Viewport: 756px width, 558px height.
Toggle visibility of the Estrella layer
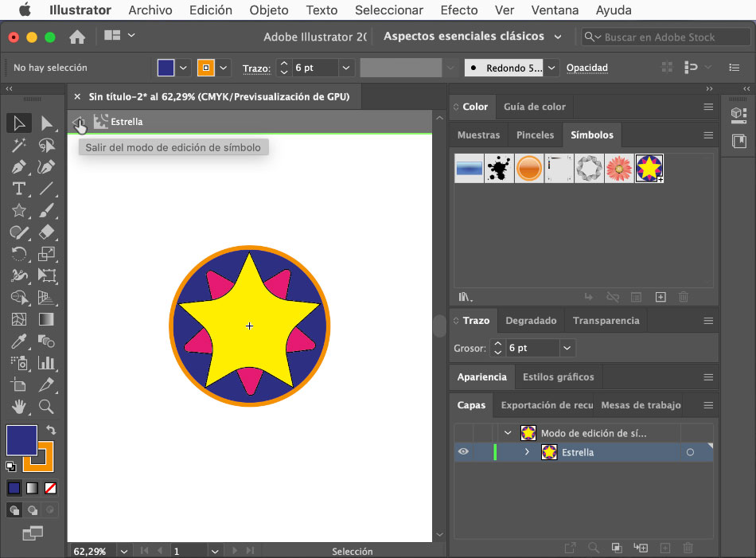click(x=463, y=452)
